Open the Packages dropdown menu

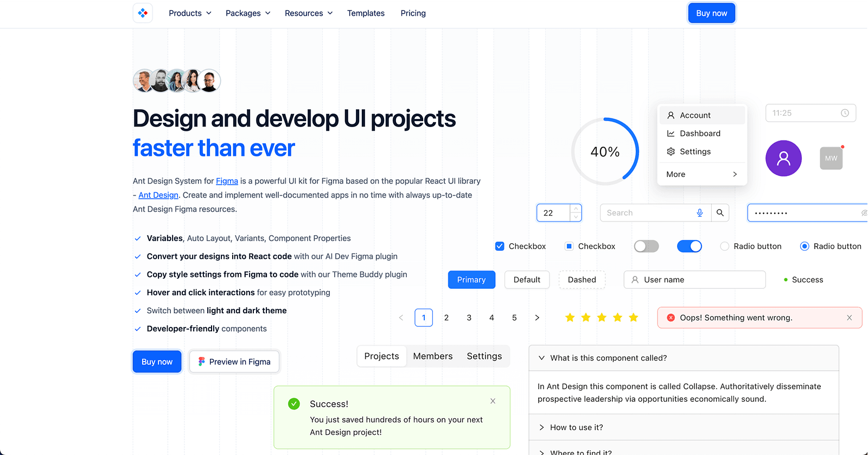[x=248, y=13]
